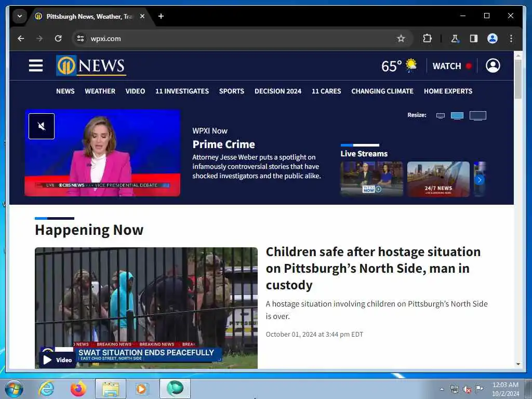
Task: Open the 11 INVESTIGATES menu item
Action: click(182, 91)
